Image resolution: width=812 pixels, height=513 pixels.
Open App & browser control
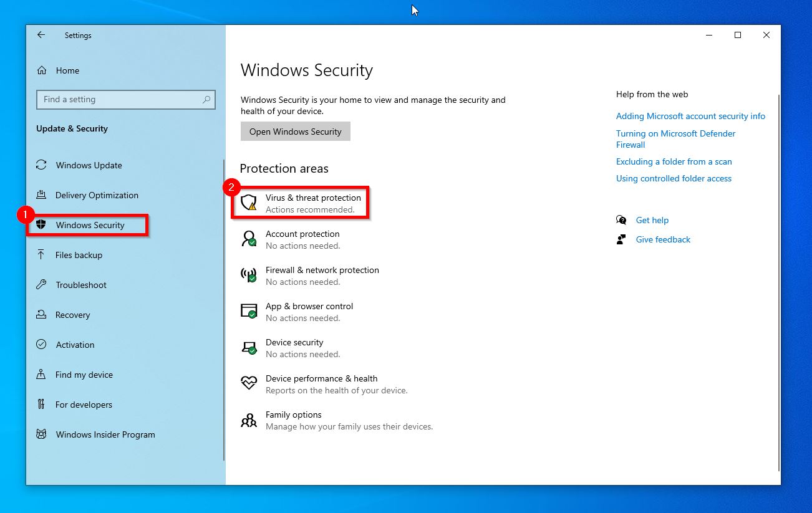[297, 312]
